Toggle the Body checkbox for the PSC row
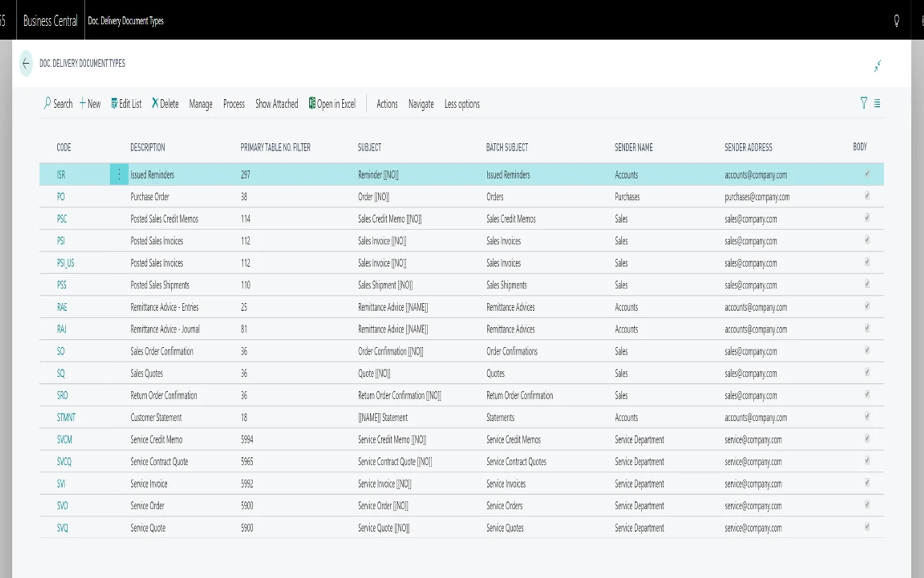Viewport: 924px width, 578px height. [x=867, y=217]
